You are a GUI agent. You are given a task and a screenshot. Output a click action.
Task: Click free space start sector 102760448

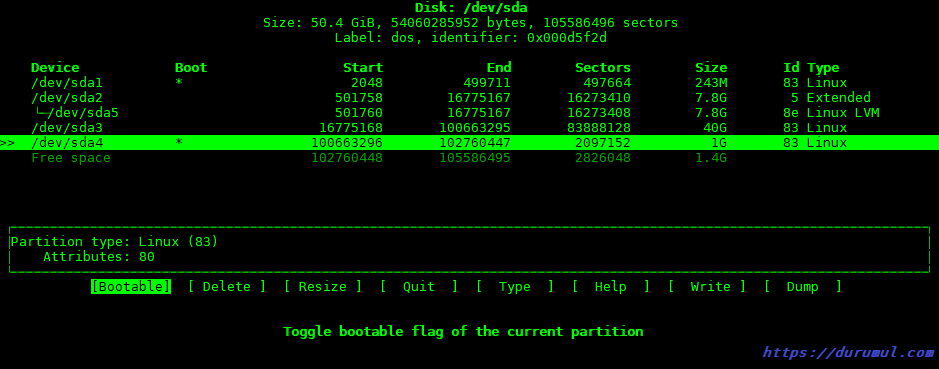(347, 158)
